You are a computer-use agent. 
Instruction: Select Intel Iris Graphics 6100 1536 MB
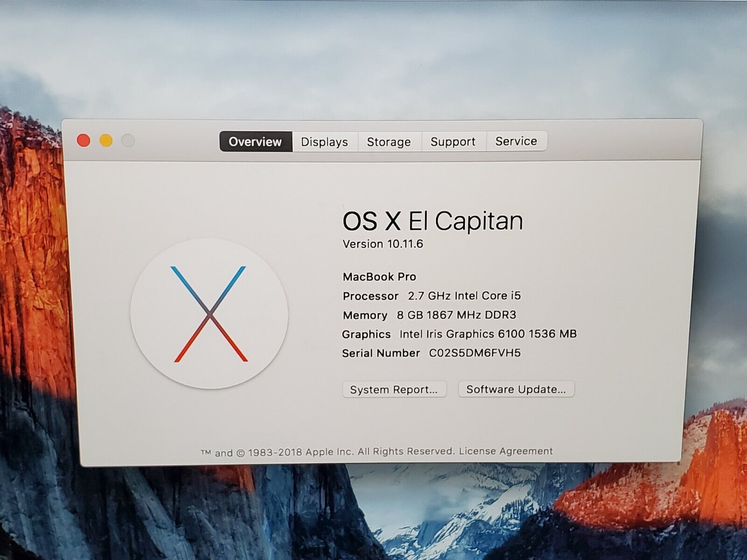(488, 334)
